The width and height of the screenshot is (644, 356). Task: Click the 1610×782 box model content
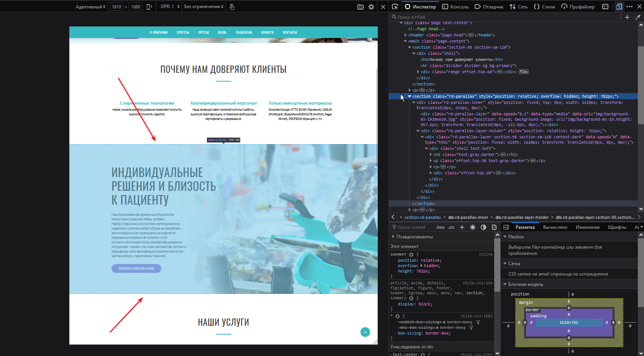pyautogui.click(x=569, y=323)
